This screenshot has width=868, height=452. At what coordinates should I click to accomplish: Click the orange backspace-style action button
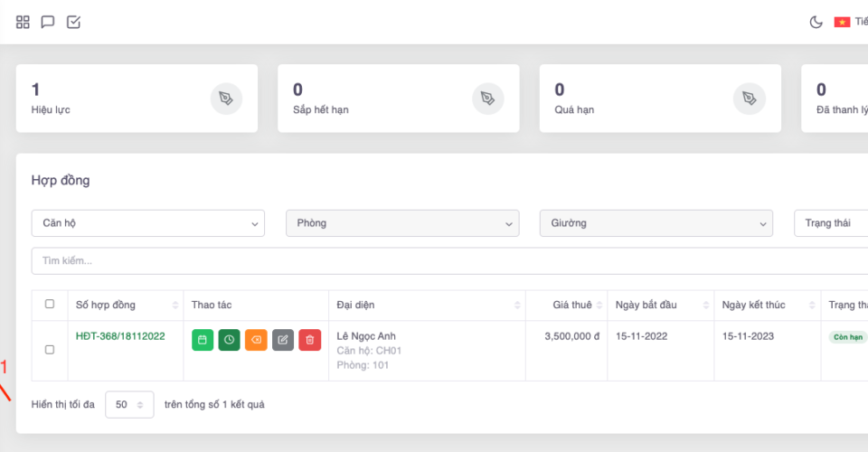tap(256, 340)
